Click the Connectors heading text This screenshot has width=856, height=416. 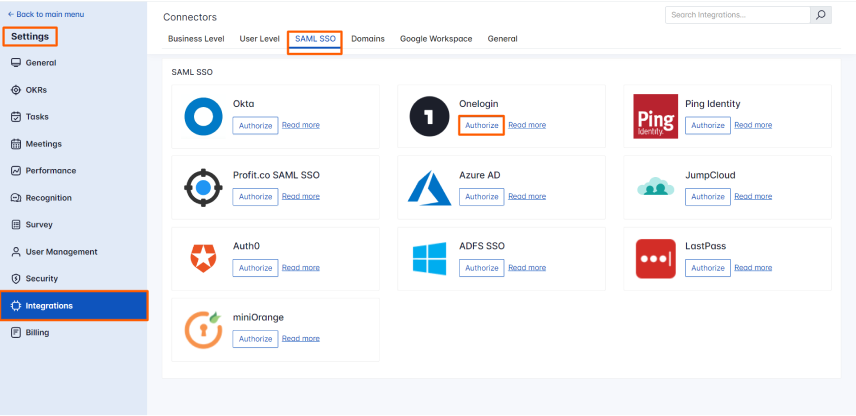click(190, 17)
